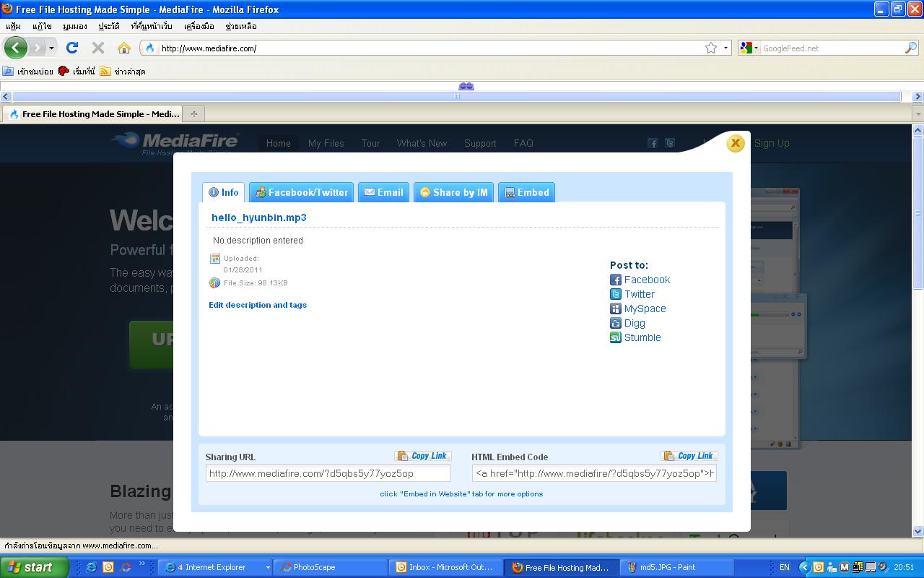
Task: Post to MySpace link
Action: pos(645,309)
